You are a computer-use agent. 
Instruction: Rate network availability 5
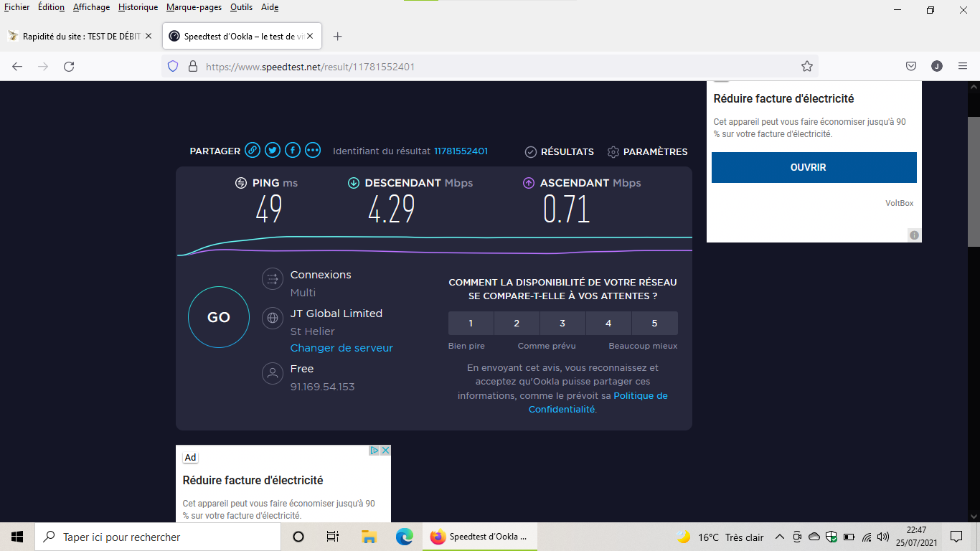(x=654, y=323)
